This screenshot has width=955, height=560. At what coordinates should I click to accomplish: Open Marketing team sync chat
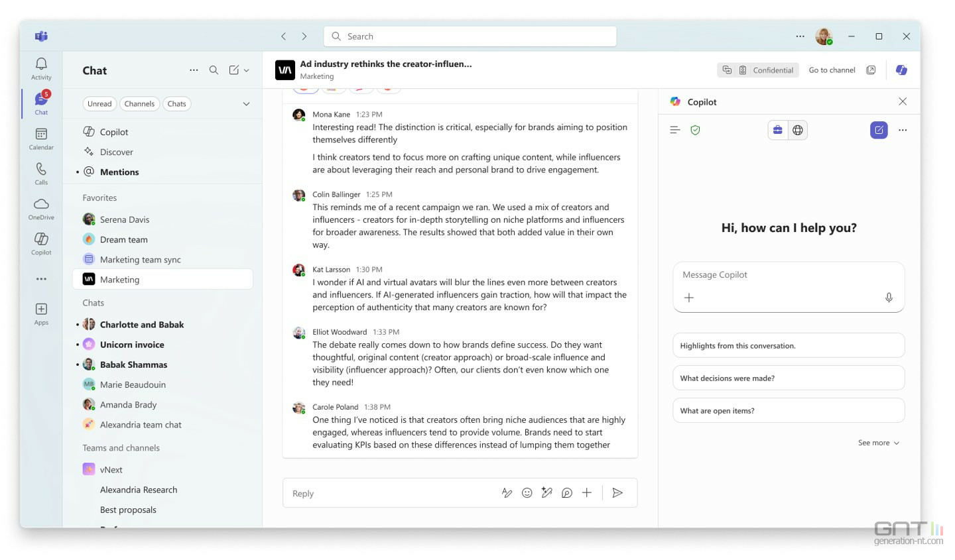(x=162, y=259)
